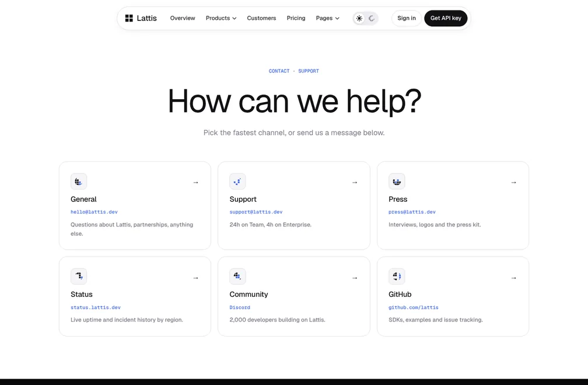Switch to light mode sun icon
This screenshot has width=588, height=385.
pos(359,18)
